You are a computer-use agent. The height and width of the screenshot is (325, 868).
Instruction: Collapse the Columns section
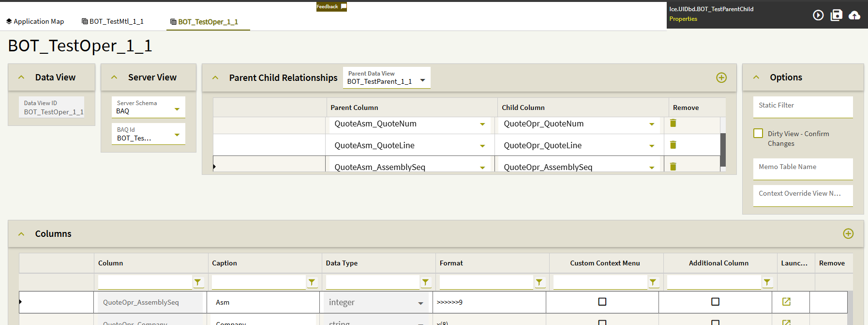[x=21, y=234]
